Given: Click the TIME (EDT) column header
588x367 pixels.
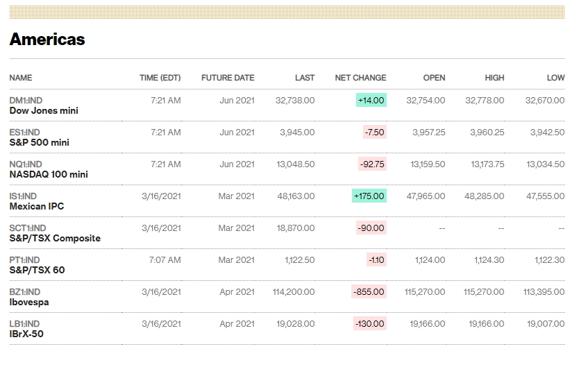Looking at the screenshot, I should [160, 78].
